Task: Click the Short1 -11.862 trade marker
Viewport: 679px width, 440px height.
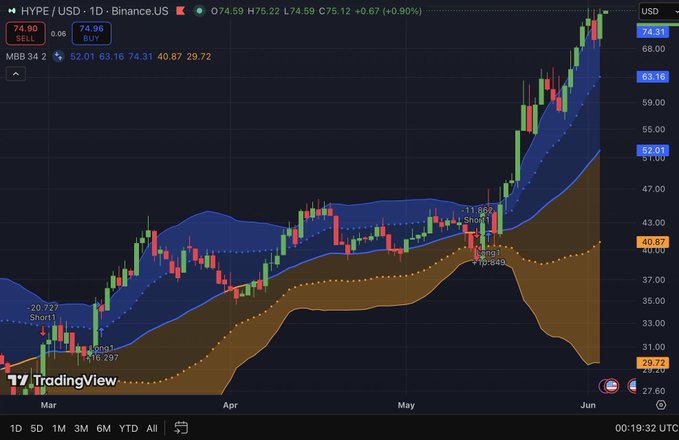Action: tap(477, 215)
